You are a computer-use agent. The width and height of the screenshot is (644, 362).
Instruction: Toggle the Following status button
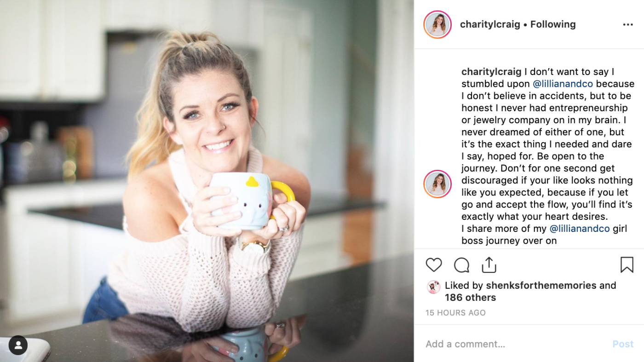[x=553, y=24]
